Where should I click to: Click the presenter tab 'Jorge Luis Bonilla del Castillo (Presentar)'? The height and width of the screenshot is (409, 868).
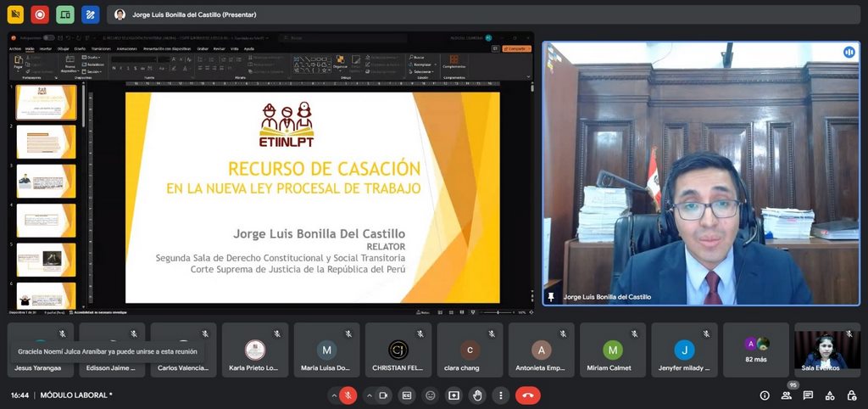pyautogui.click(x=194, y=15)
